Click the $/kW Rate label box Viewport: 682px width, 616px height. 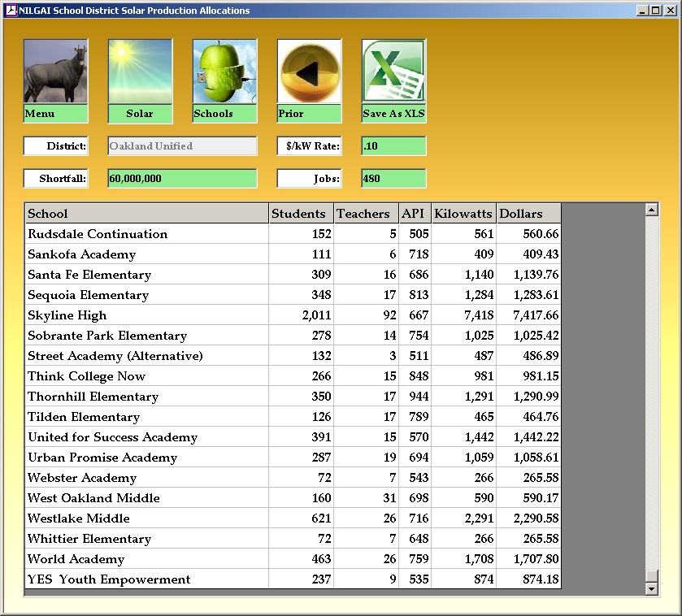pos(309,146)
